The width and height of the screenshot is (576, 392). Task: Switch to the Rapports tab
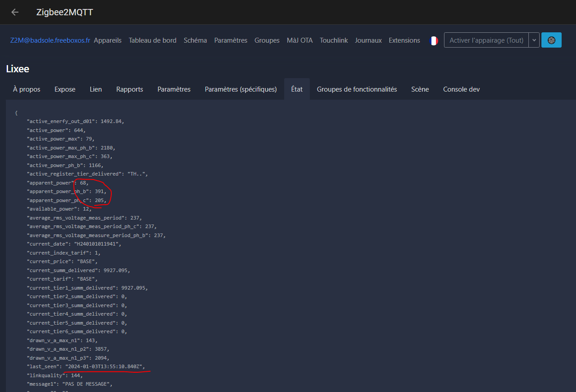click(x=130, y=89)
